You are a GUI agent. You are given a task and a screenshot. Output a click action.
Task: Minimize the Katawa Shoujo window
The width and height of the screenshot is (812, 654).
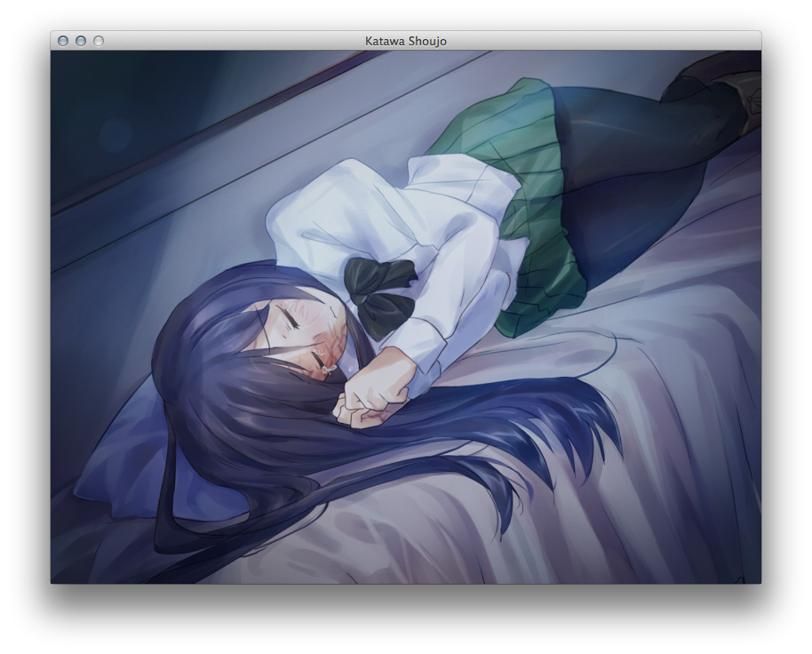pyautogui.click(x=81, y=41)
